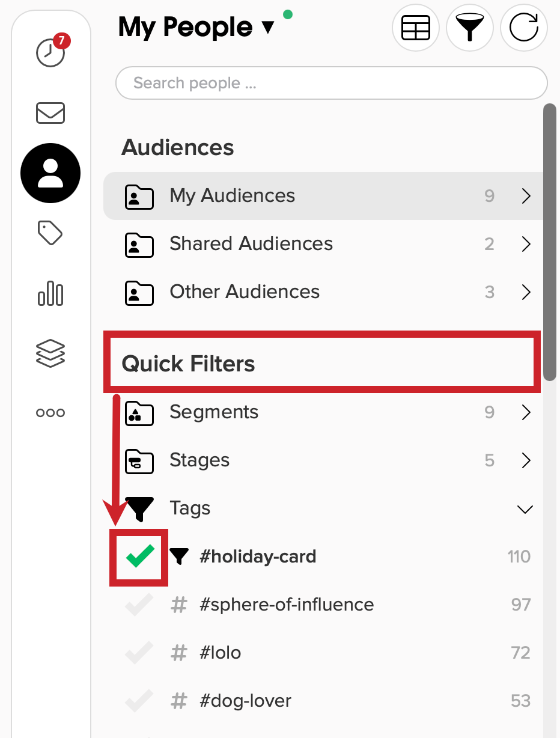
Task: Refresh the people list
Action: tap(524, 28)
